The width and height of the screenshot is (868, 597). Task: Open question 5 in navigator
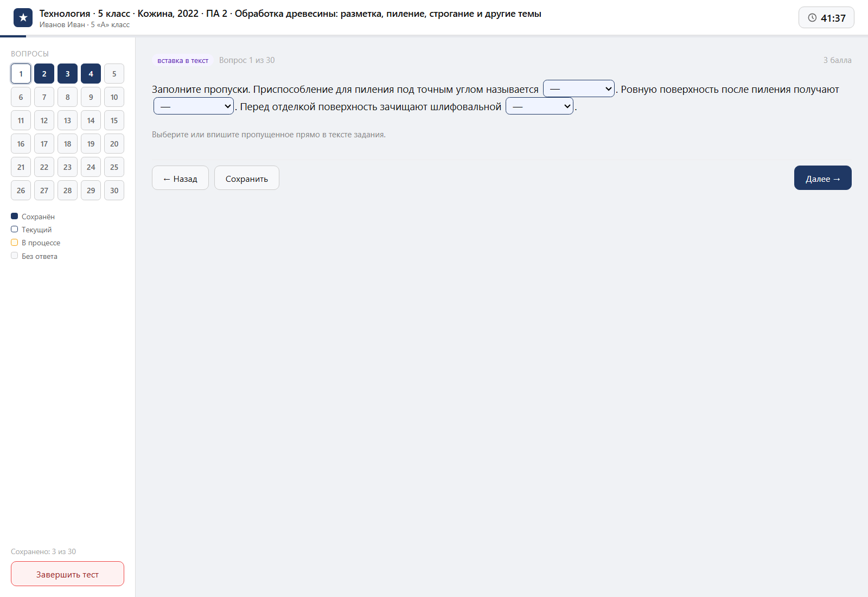coord(114,74)
